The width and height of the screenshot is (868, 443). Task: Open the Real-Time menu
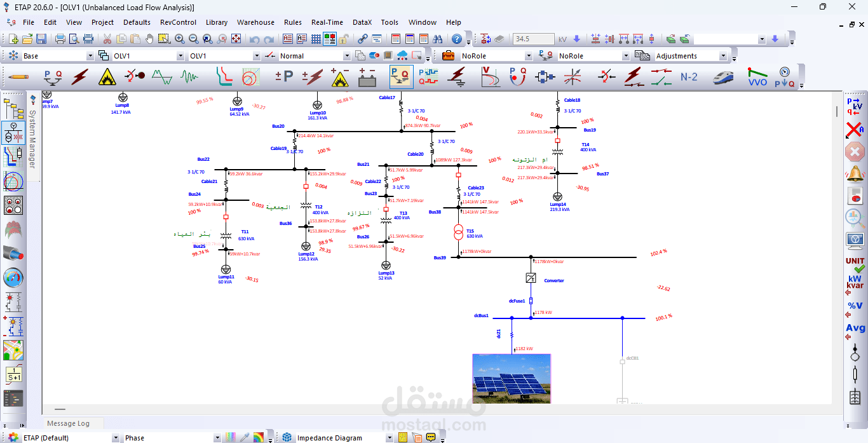pyautogui.click(x=327, y=22)
